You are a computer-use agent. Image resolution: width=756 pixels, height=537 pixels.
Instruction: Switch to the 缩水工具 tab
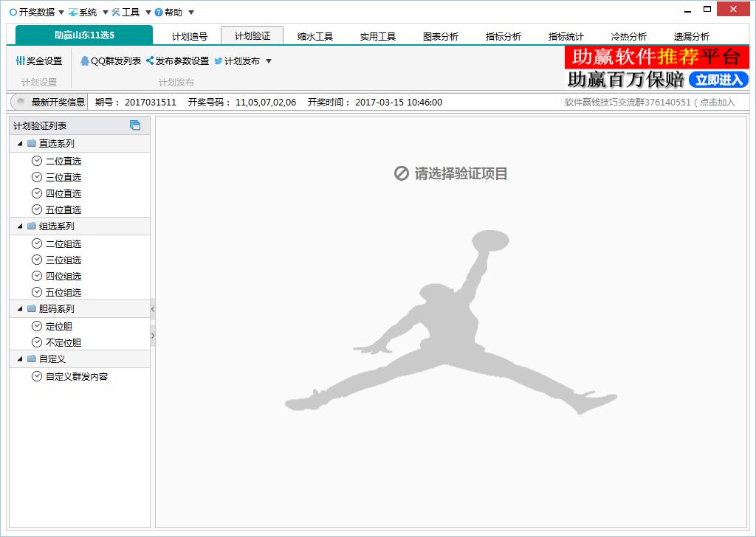click(315, 36)
